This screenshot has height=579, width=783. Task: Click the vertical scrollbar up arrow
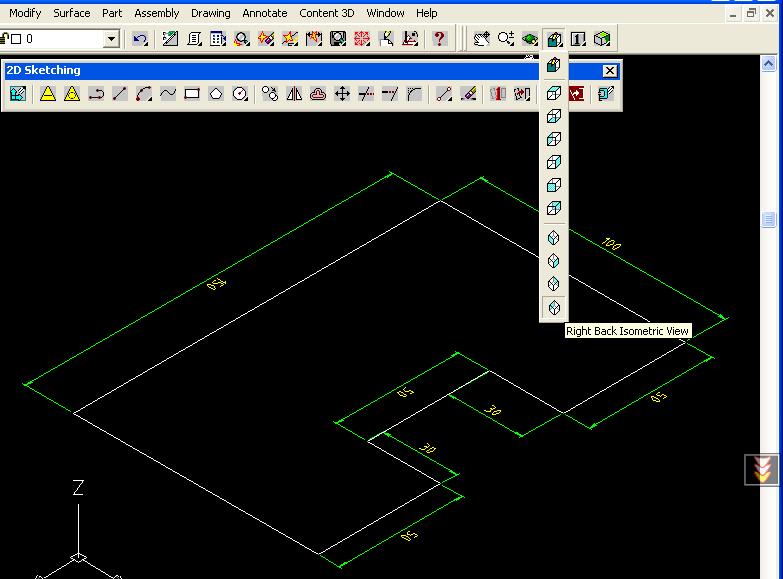pyautogui.click(x=769, y=64)
